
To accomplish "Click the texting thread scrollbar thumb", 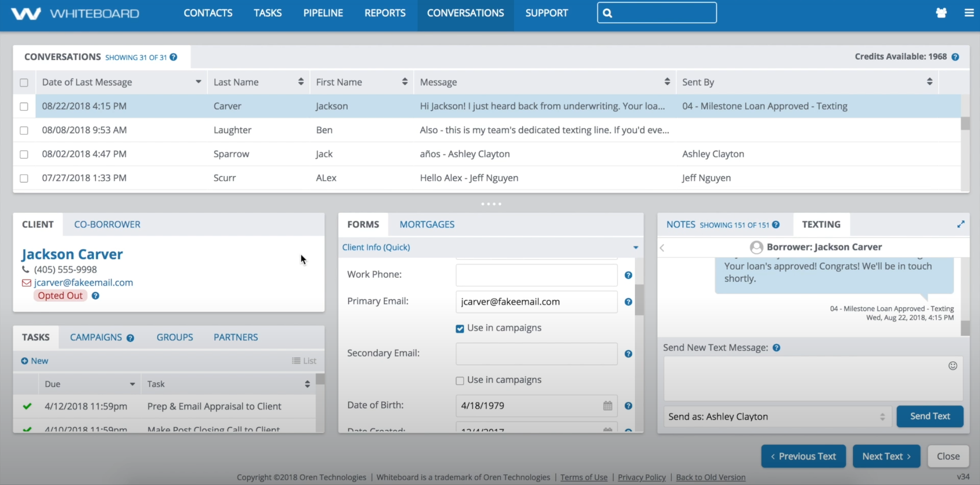I will tap(965, 328).
